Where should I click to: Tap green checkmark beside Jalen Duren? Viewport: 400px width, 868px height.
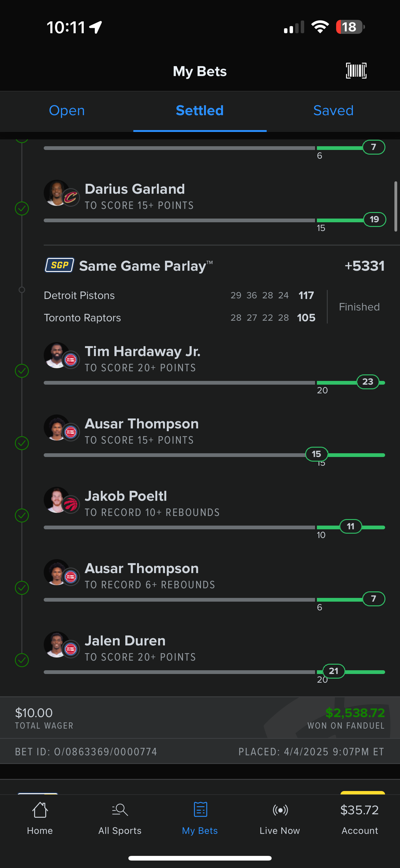point(22,660)
